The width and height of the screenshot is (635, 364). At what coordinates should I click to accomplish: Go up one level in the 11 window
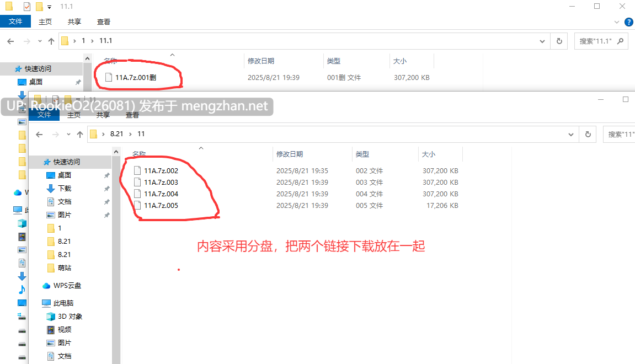[x=80, y=134]
